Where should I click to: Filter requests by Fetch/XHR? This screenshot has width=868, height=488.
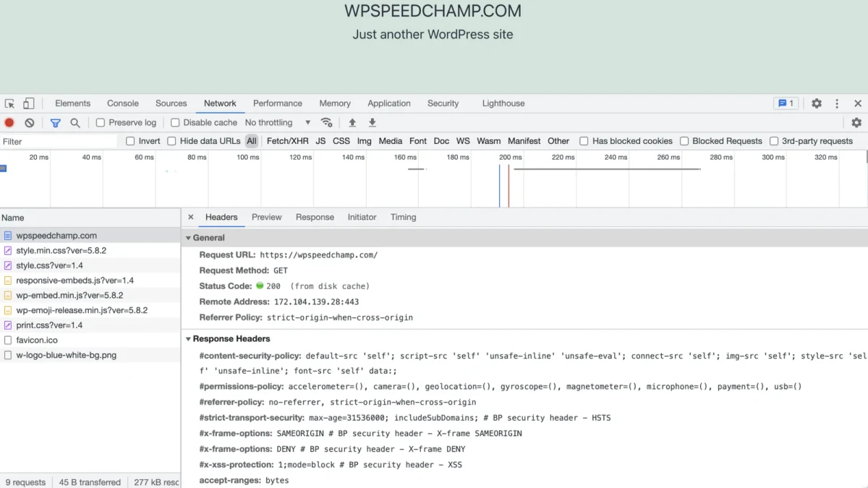click(287, 141)
